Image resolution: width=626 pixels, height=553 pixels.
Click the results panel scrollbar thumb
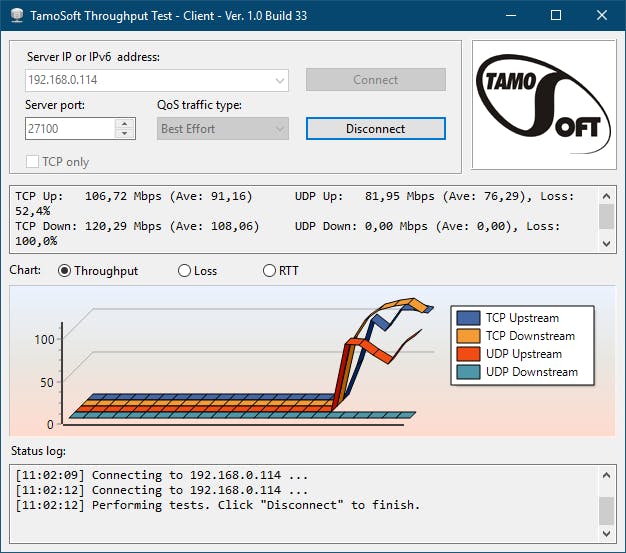click(x=606, y=216)
